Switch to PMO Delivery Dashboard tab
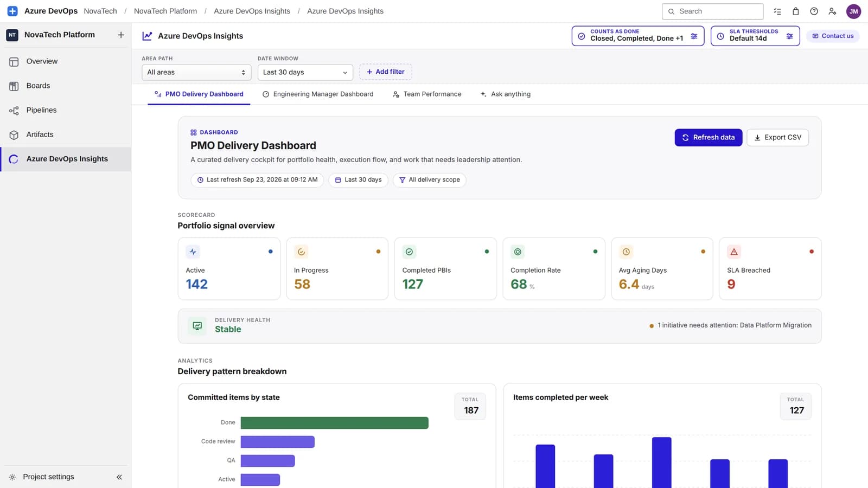868x488 pixels. pos(199,94)
